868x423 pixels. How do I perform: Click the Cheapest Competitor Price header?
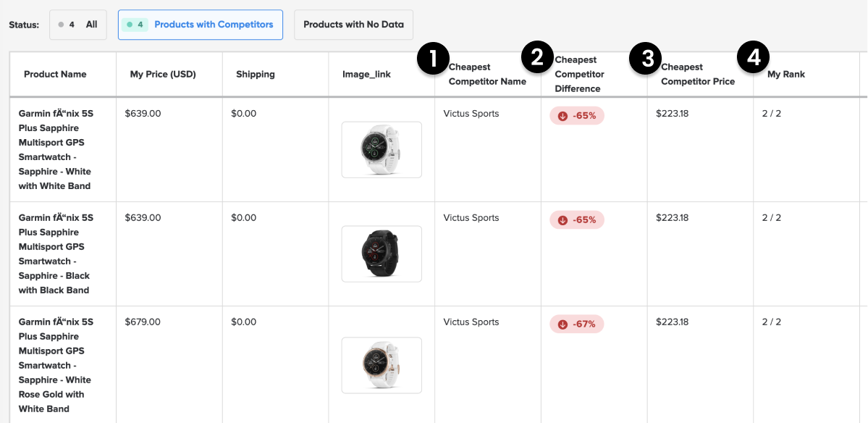pyautogui.click(x=698, y=74)
